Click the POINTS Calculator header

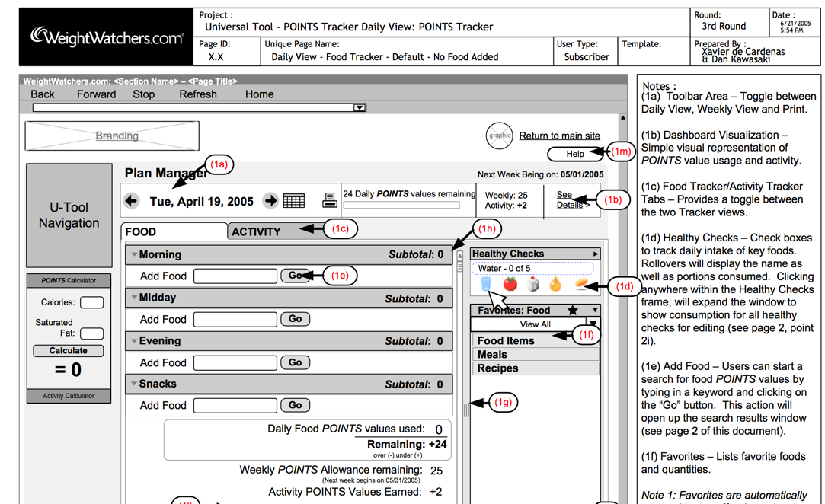click(69, 280)
